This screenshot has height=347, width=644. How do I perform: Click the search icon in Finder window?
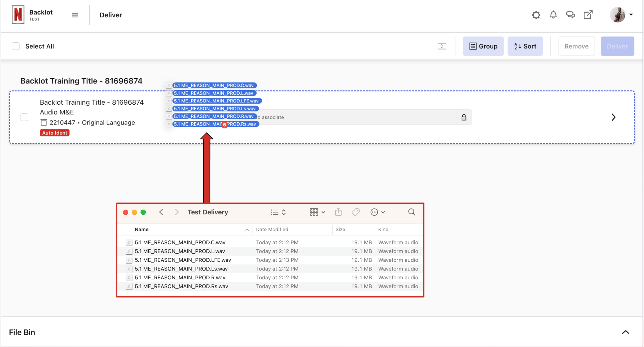(411, 212)
